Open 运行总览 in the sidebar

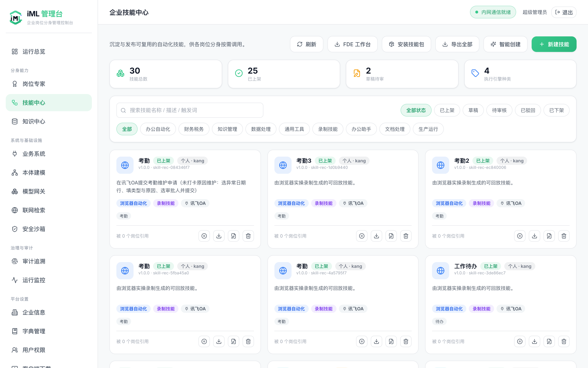[49, 52]
